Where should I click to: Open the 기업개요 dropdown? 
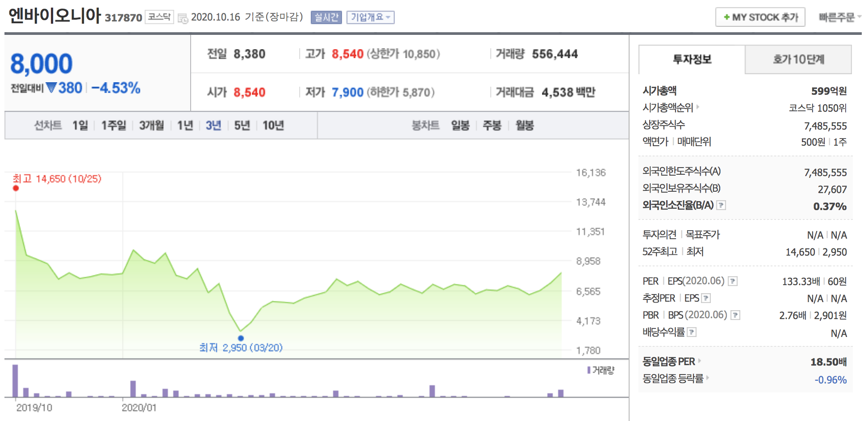tap(371, 17)
